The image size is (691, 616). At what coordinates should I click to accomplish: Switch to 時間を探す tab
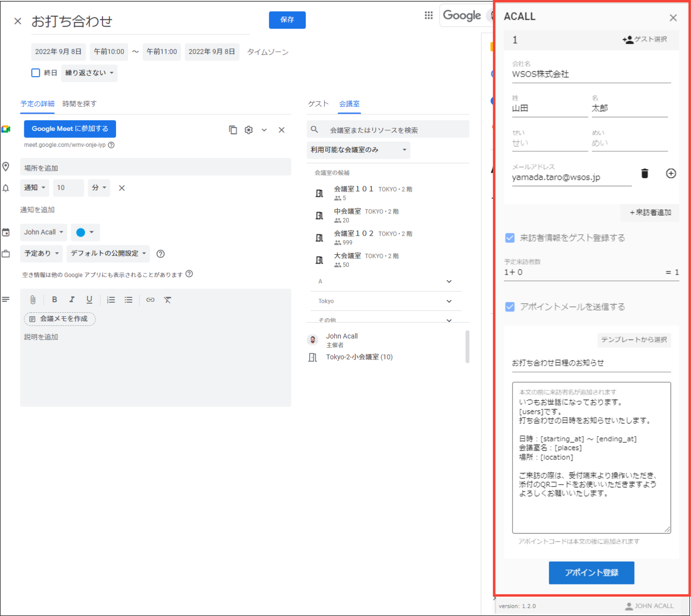coord(80,104)
